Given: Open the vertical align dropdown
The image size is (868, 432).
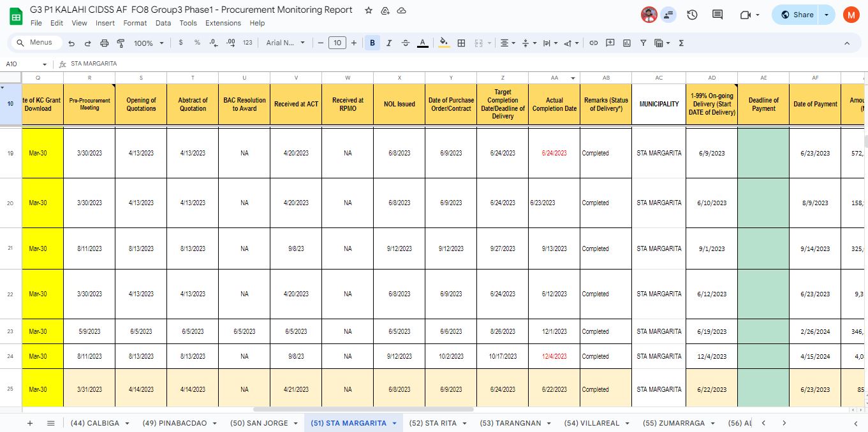Looking at the screenshot, I should [x=529, y=43].
